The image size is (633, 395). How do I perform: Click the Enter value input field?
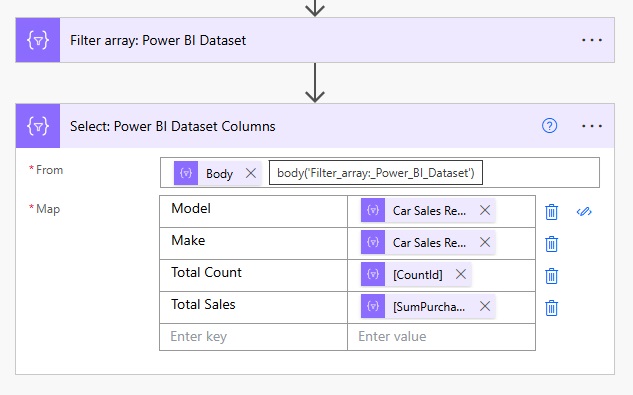pyautogui.click(x=442, y=337)
